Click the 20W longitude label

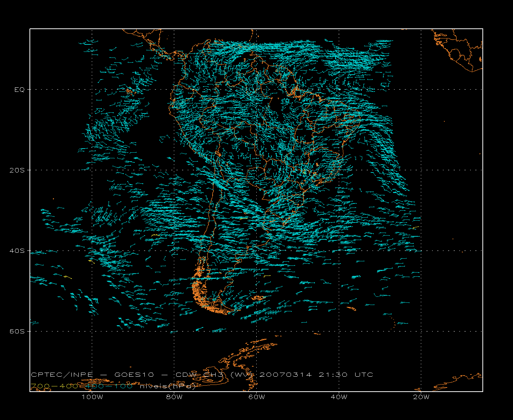point(421,397)
